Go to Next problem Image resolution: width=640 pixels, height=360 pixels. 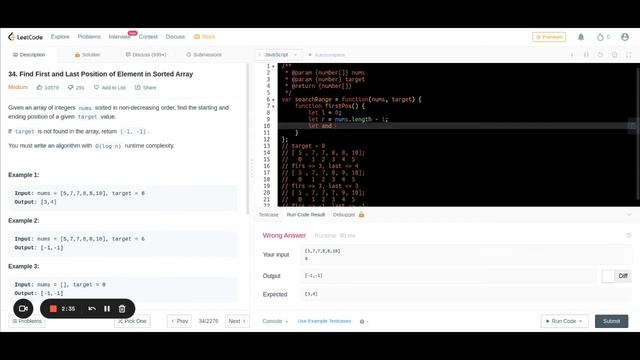pos(237,321)
